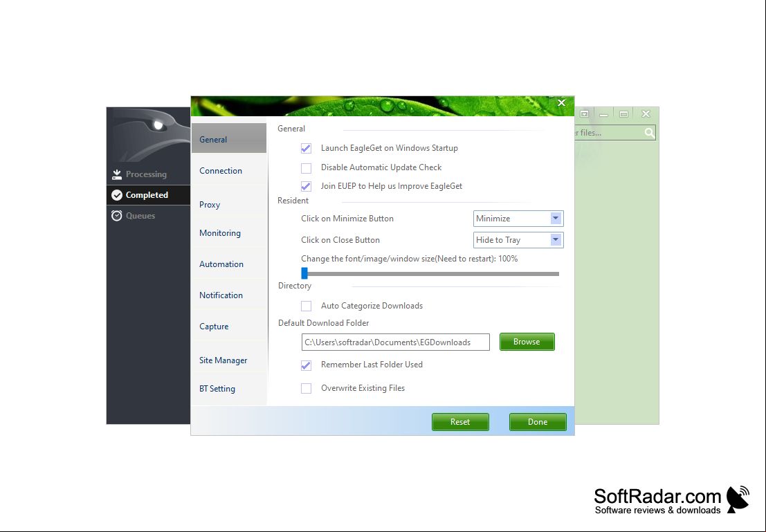Open the Click on Close Button dropdown
The image size is (766, 532).
[x=518, y=240]
